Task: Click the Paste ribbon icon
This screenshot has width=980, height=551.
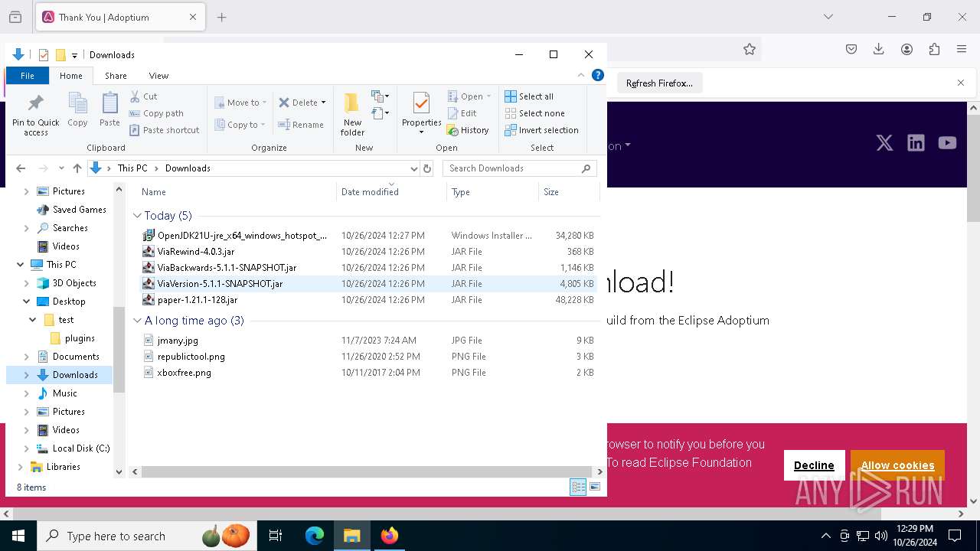Action: 109,109
